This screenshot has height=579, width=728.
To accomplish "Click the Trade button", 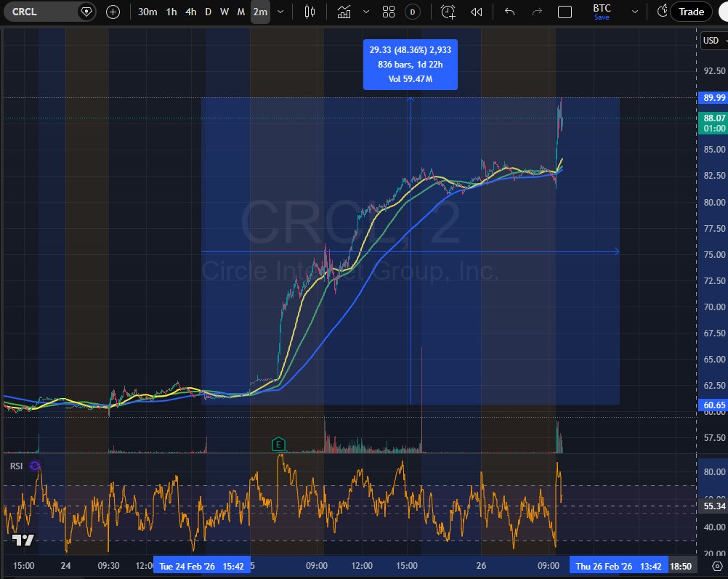I will point(691,12).
